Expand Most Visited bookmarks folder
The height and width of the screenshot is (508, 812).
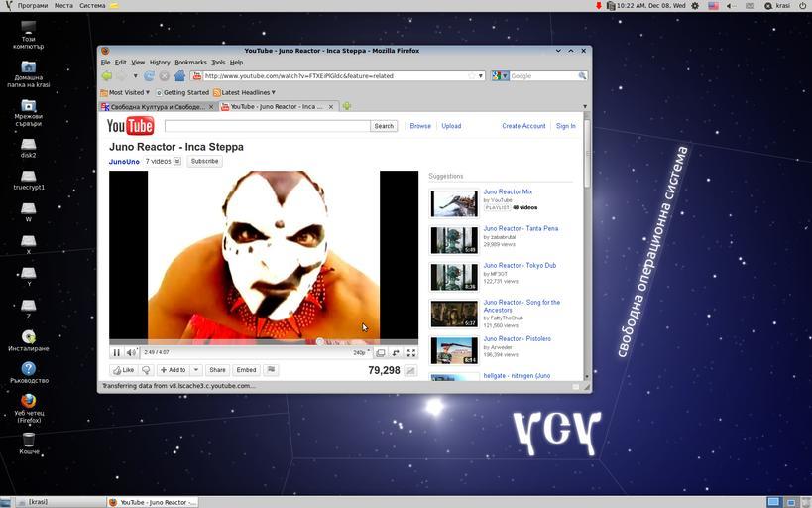129,92
